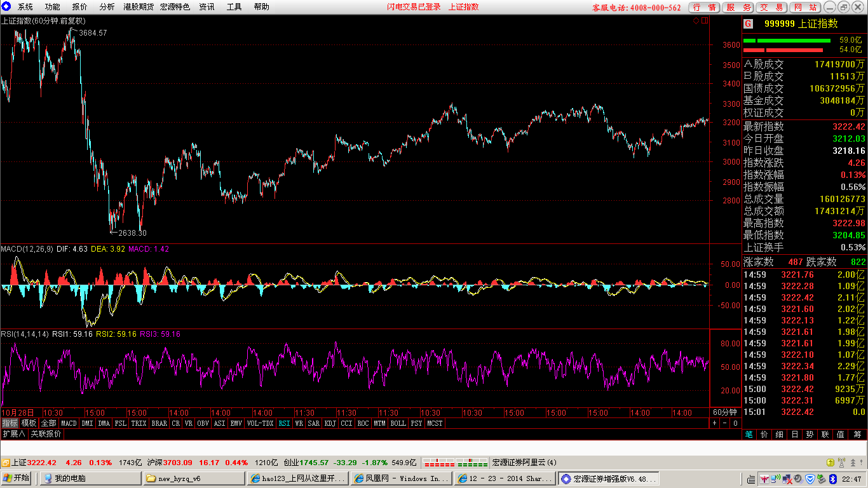Select the 笔 tab in quote panel
The height and width of the screenshot is (488, 868).
[749, 435]
